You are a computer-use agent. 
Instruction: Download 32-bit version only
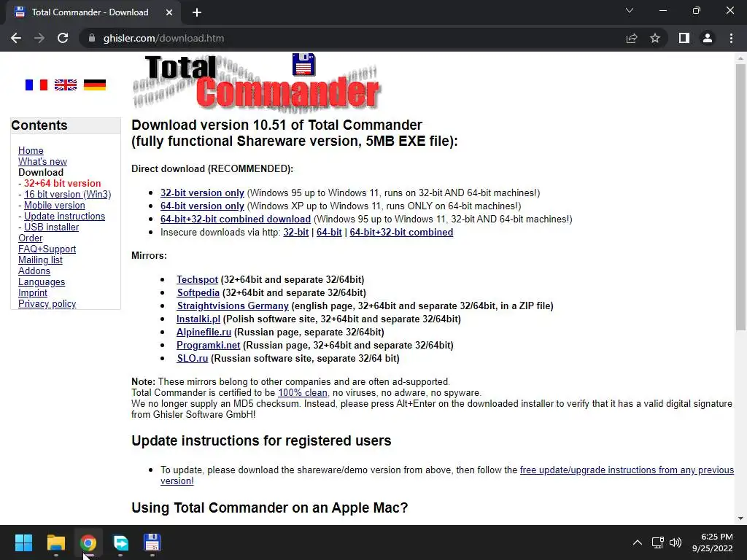(202, 192)
